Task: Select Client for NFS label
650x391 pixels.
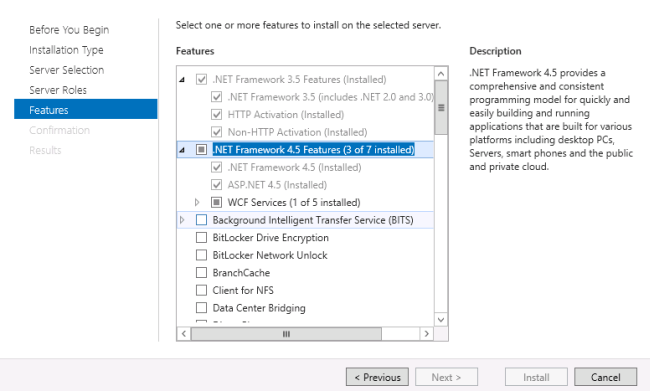Action: point(243,290)
